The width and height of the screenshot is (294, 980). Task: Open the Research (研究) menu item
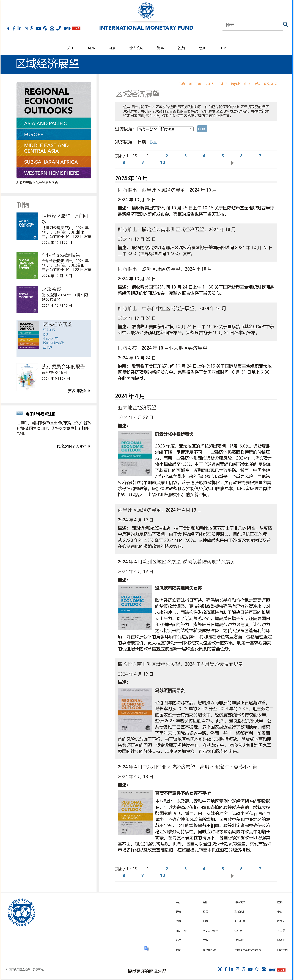tap(91, 48)
